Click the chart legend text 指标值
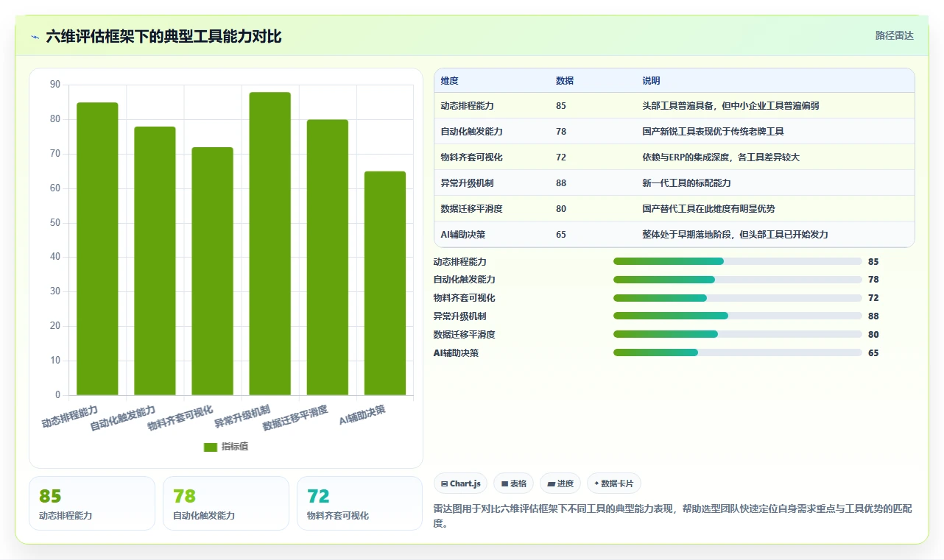 [235, 447]
